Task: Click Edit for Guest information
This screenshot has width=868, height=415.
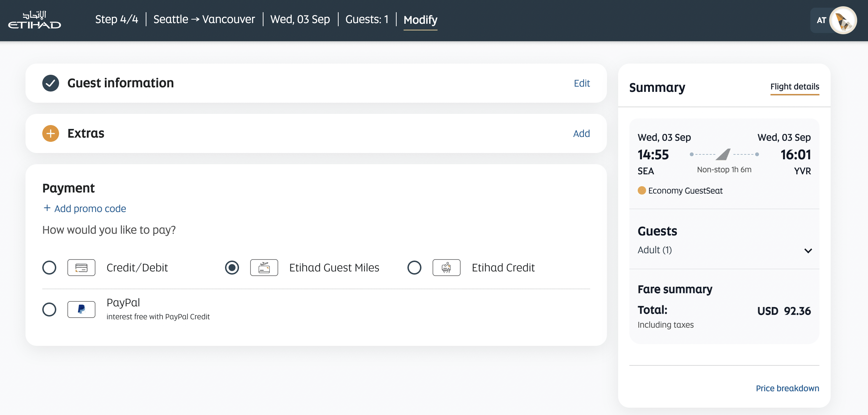Action: click(x=582, y=83)
